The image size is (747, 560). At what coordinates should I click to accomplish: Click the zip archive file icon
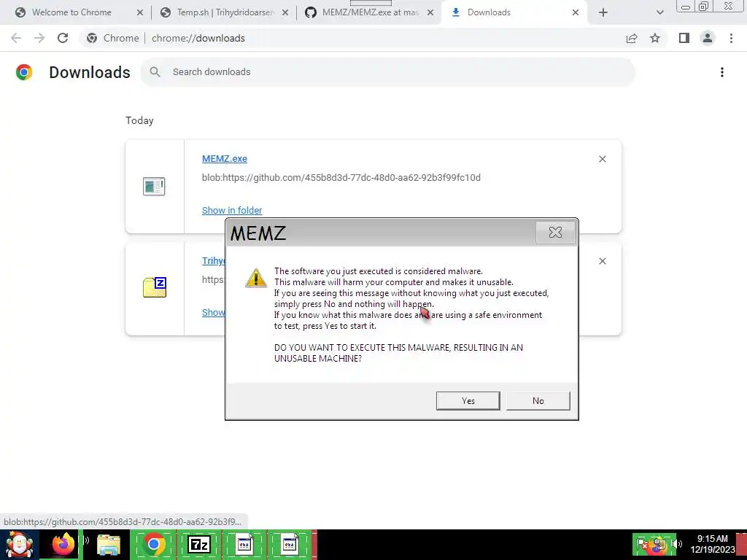tap(155, 287)
